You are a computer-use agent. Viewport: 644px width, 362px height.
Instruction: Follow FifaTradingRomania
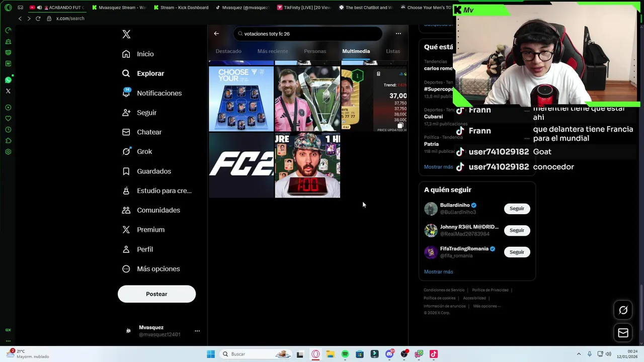[x=517, y=252]
